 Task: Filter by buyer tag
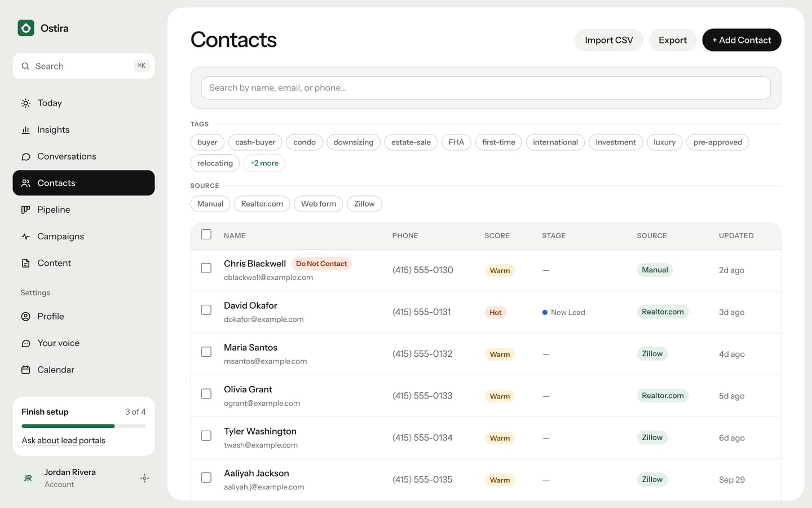208,142
